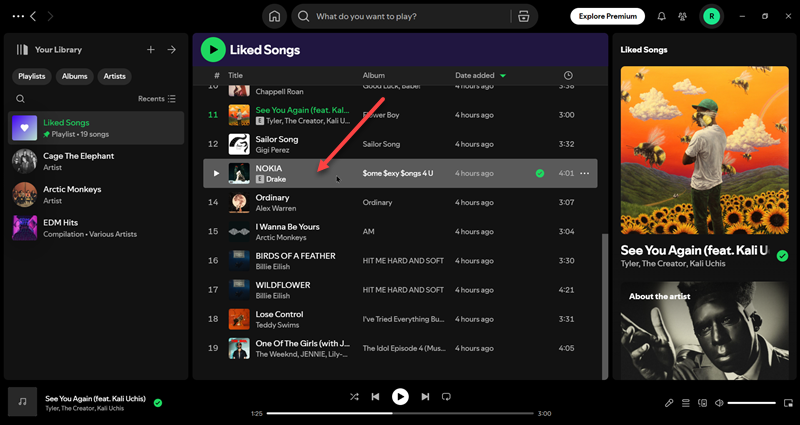Filter library by Artists

point(114,77)
